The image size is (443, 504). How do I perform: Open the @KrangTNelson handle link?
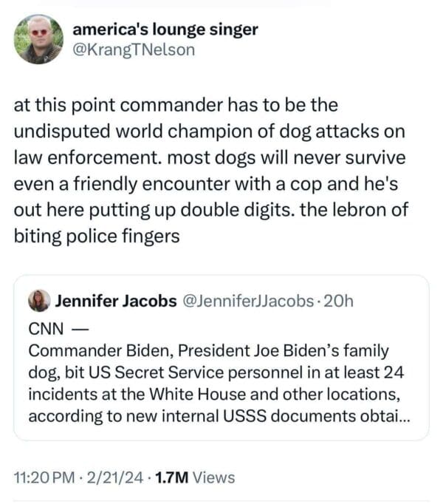pyautogui.click(x=134, y=50)
